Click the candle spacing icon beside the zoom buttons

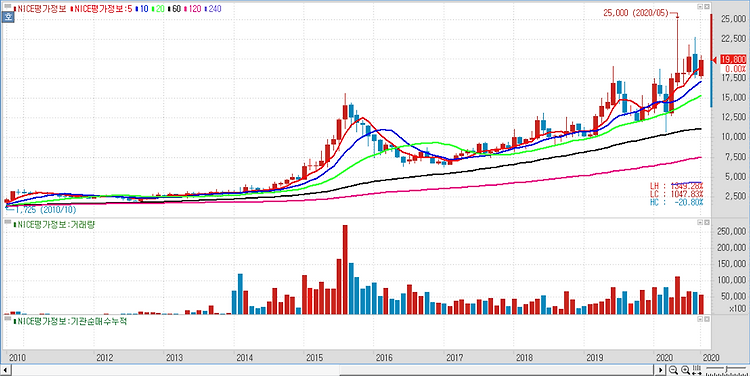[697, 370]
